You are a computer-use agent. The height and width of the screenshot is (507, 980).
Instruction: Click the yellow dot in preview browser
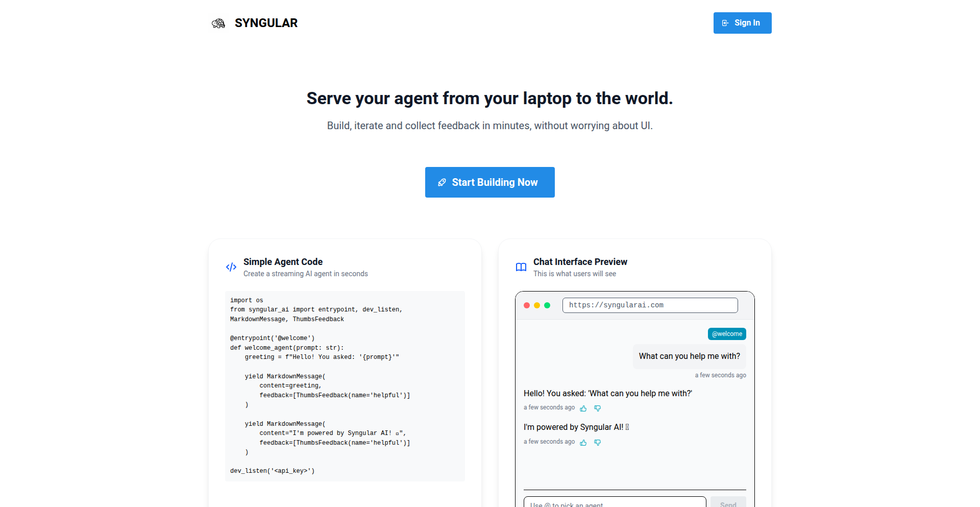pos(537,305)
